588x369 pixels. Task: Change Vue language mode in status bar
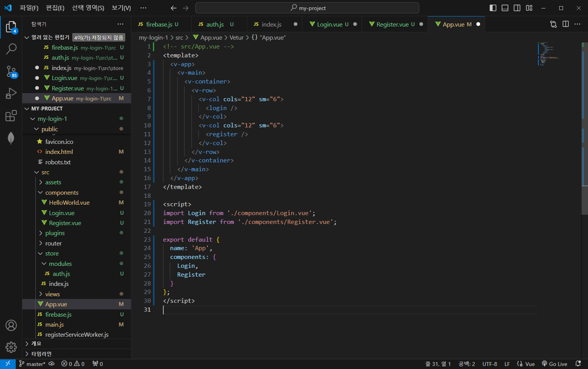pyautogui.click(x=530, y=364)
